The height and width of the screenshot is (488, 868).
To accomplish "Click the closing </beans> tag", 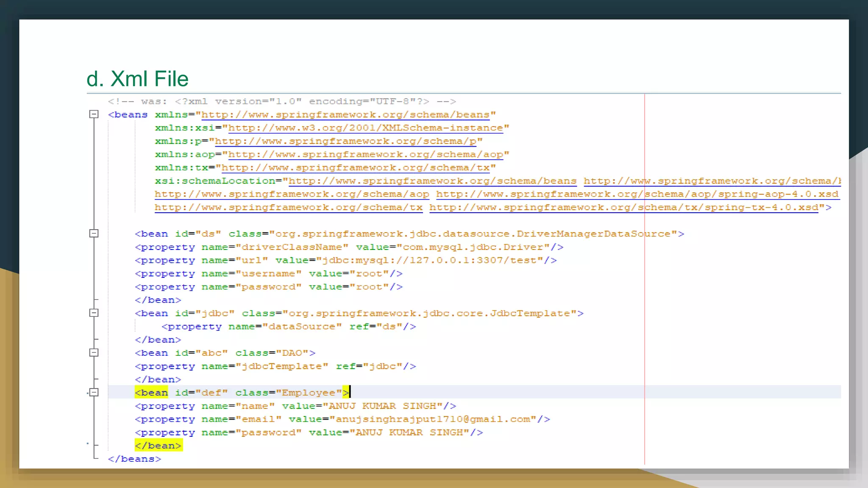I will coord(134,459).
